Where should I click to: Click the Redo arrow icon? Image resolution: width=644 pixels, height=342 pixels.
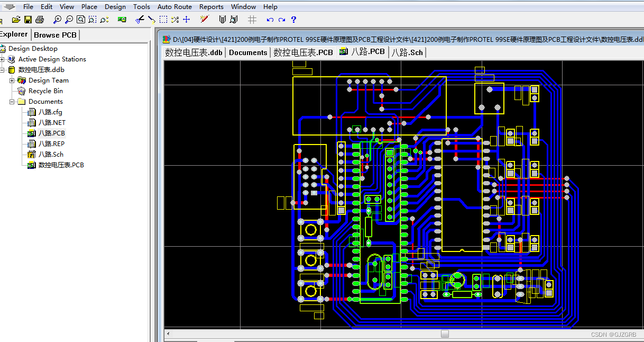coord(281,19)
